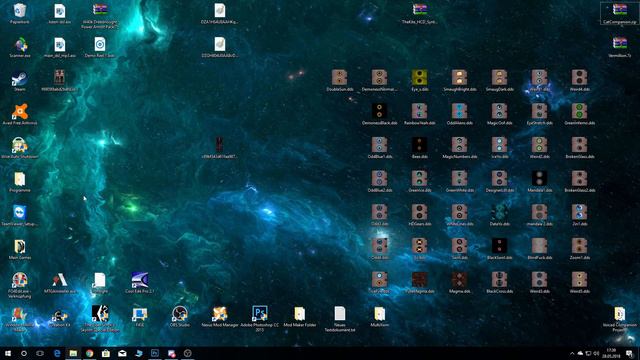Select the GreenInferno.dds file
Image resolution: width=640 pixels, height=360 pixels.
click(580, 114)
